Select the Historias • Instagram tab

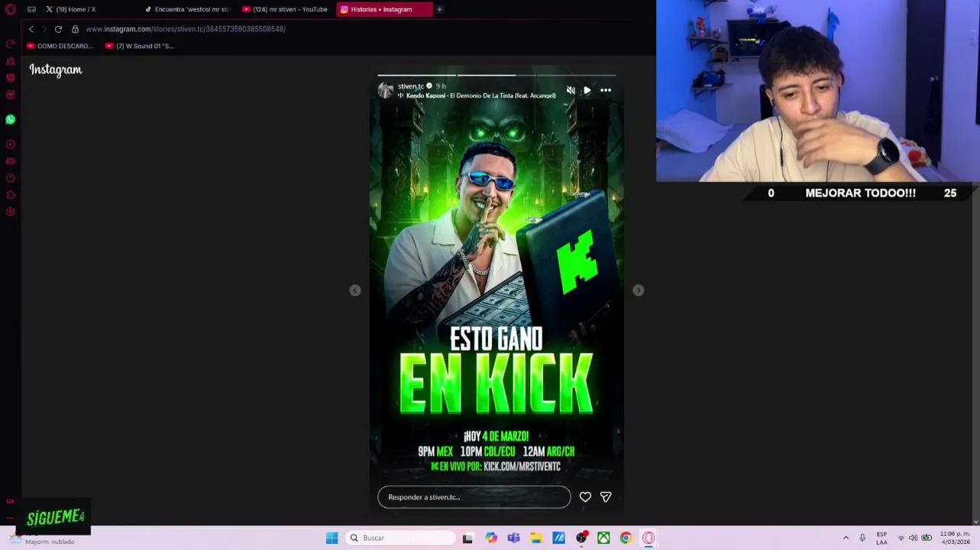pyautogui.click(x=384, y=9)
